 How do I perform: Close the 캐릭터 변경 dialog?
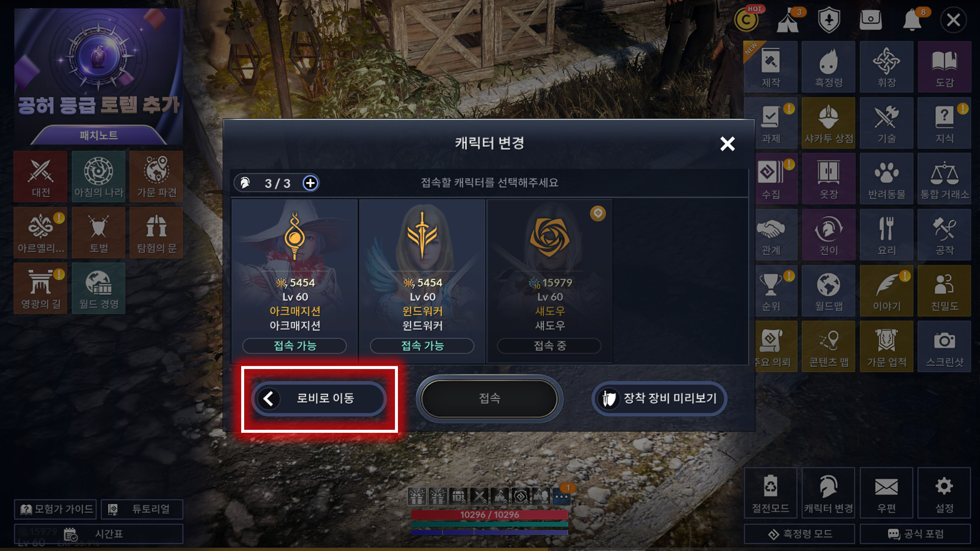(727, 144)
